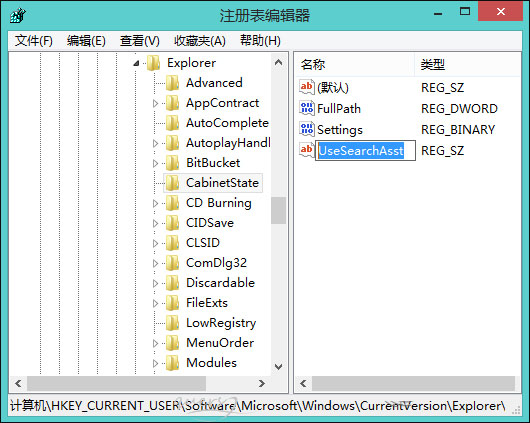
Task: Expand the FileExts key
Action: 155,303
